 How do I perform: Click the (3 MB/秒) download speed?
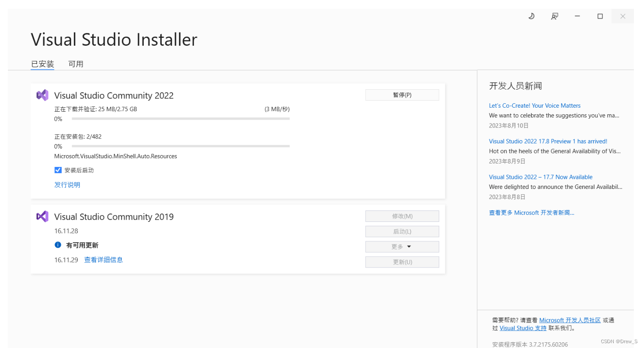click(x=277, y=109)
